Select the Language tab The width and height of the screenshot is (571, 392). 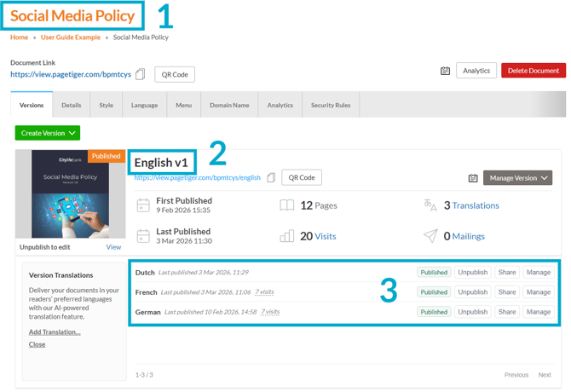coord(145,105)
